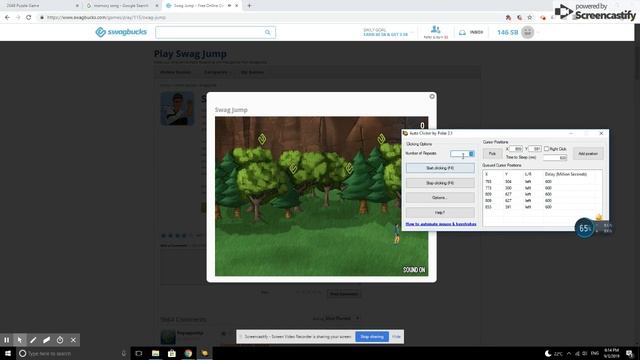Viewport: 640px width, 360px height.
Task: Reload the Swagbucks page
Action: pyautogui.click(x=29, y=18)
